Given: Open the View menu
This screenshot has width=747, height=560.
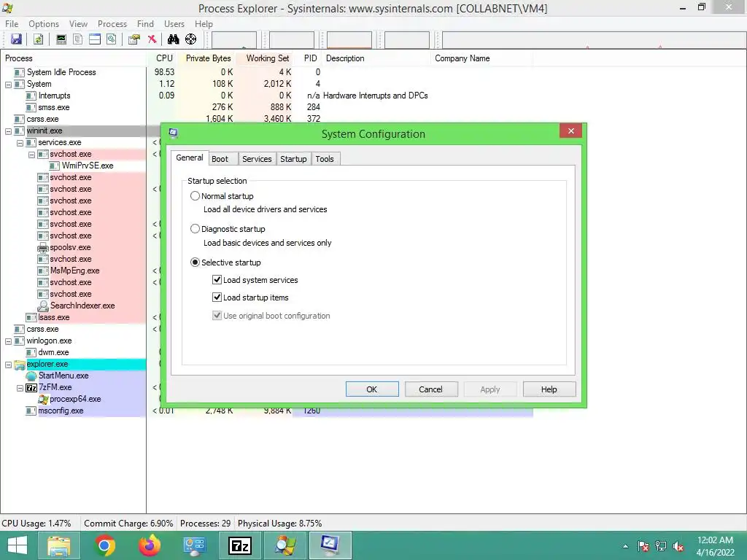Looking at the screenshot, I should [78, 24].
